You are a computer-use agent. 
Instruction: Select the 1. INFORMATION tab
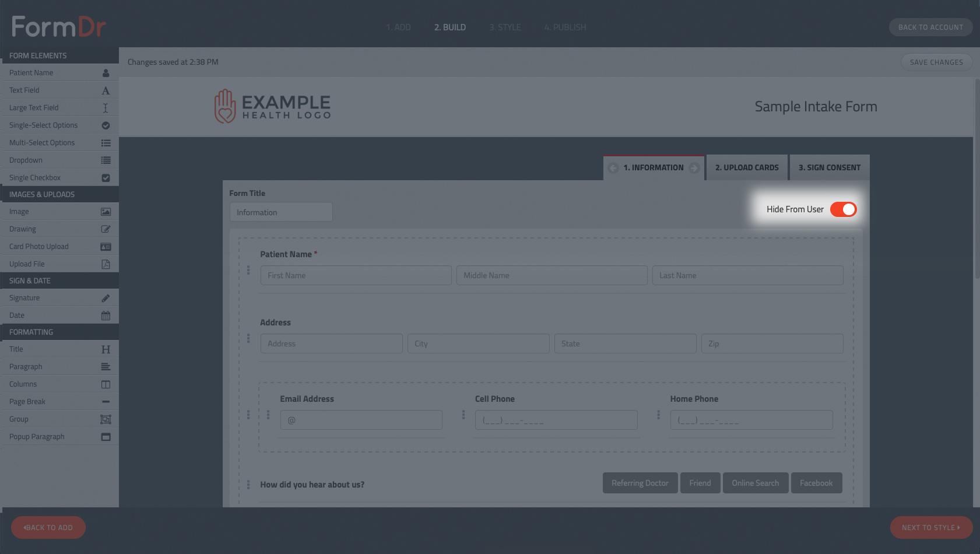click(654, 167)
